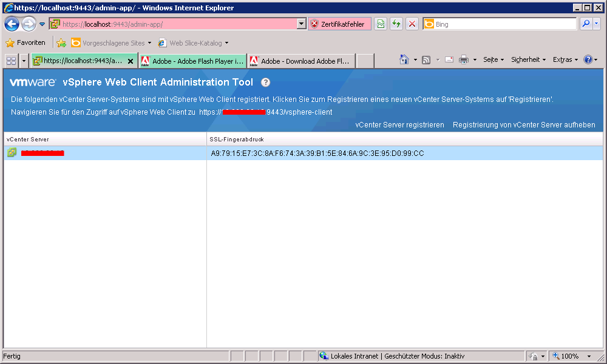This screenshot has width=607, height=364.
Task: Switch to Adobe Download tab
Action: 300,61
